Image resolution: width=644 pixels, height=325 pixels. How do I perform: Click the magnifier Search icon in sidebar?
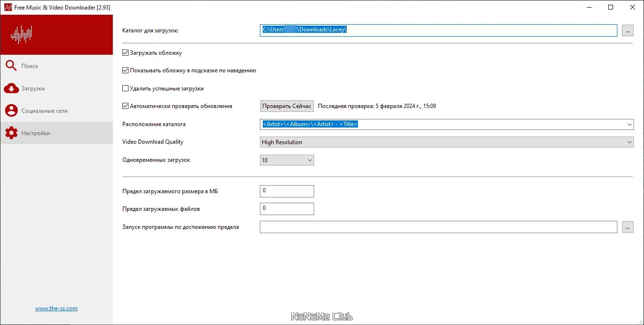tap(11, 66)
